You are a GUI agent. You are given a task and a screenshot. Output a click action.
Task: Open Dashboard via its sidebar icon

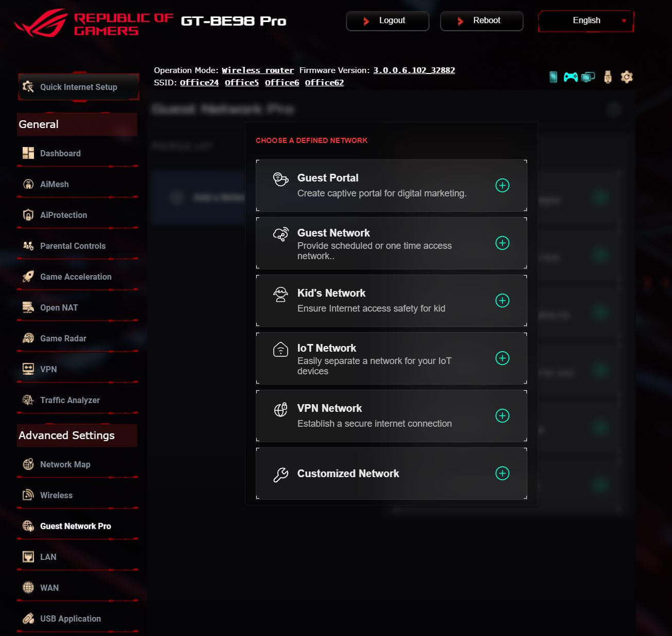[x=28, y=153]
